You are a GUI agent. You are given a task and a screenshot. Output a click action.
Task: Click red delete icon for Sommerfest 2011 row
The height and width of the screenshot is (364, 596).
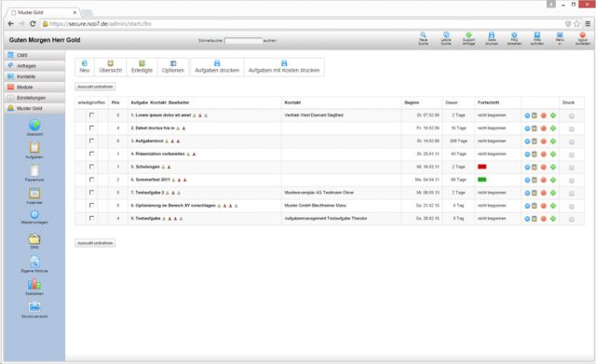coord(544,180)
